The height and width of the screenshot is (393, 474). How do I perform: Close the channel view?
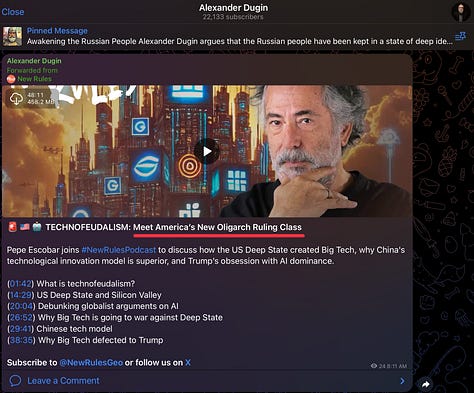(13, 12)
